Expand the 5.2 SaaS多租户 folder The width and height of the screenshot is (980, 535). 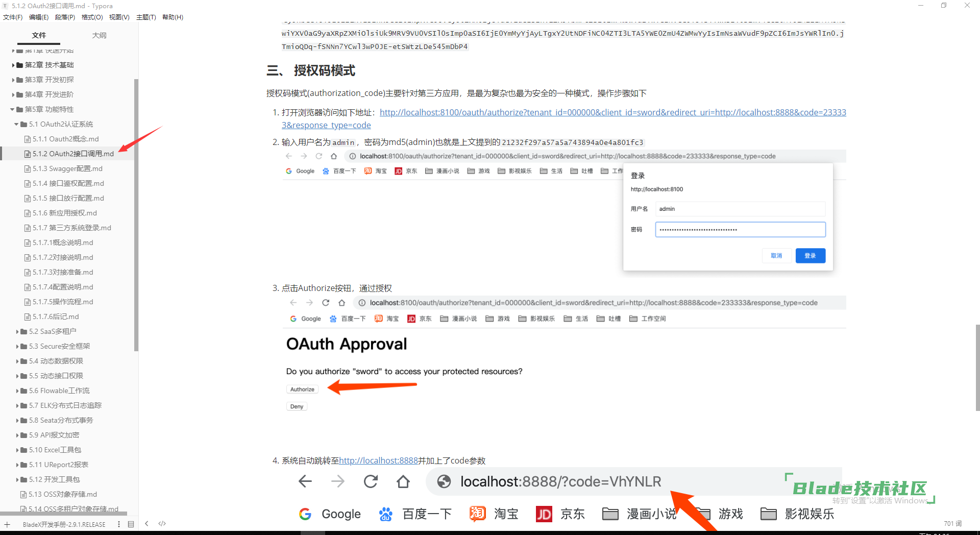point(17,331)
